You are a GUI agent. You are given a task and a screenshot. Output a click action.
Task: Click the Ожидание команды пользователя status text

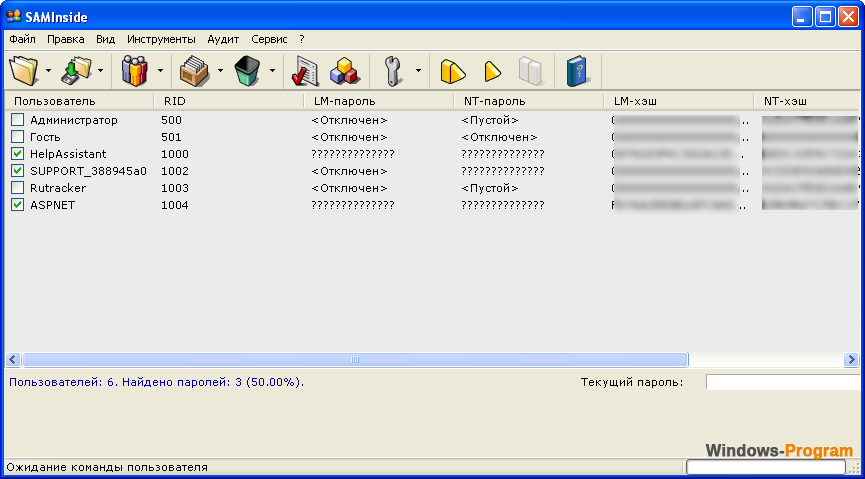107,467
